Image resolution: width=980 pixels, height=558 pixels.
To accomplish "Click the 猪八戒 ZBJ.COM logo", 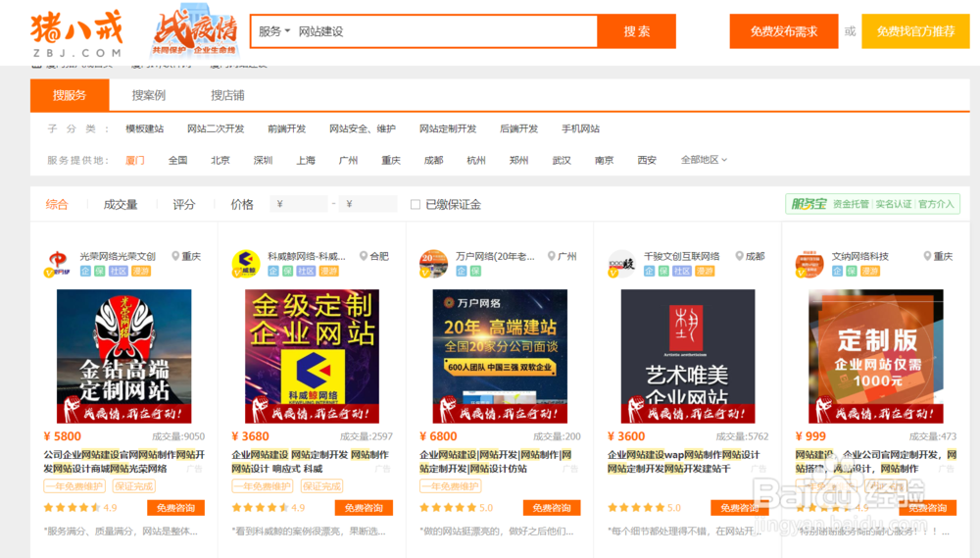I will pos(76,33).
